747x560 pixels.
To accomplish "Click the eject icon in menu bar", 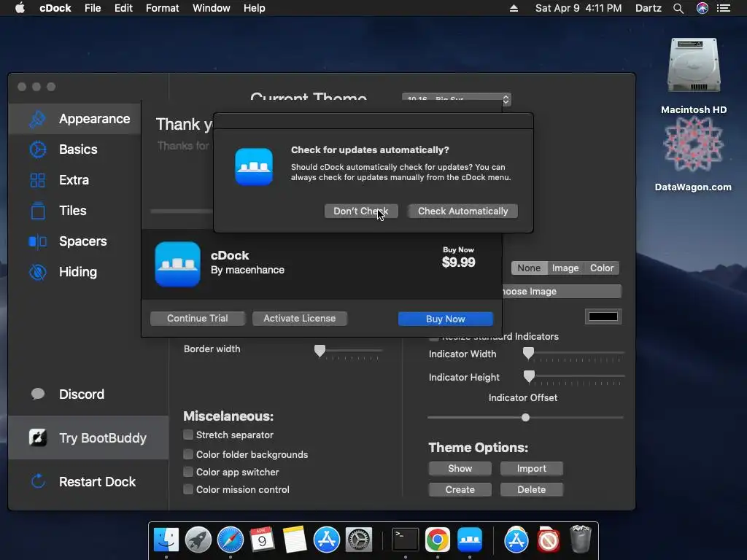I will tap(514, 8).
